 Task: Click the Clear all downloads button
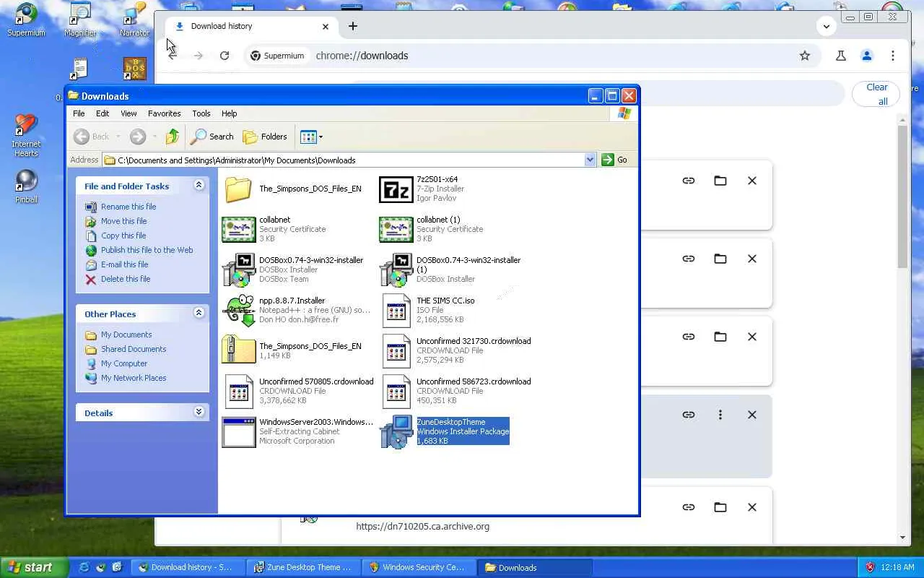pos(876,94)
